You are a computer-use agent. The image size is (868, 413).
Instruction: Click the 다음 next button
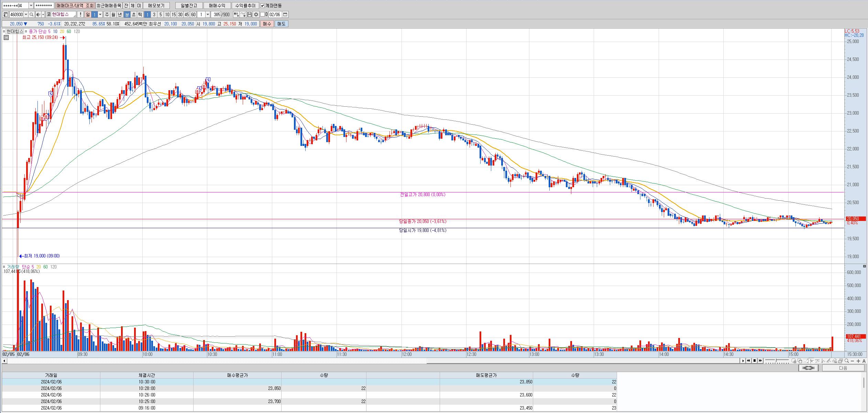point(843,368)
